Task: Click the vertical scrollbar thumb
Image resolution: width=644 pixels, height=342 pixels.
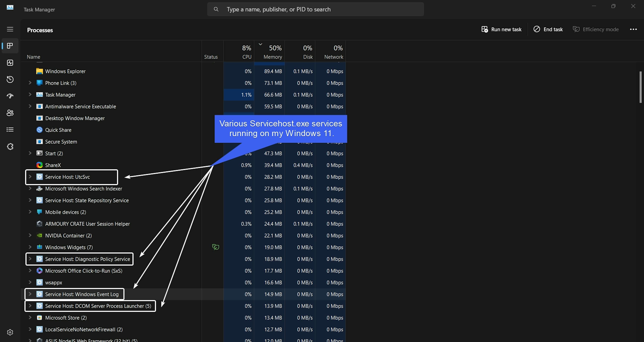Action: 640,87
